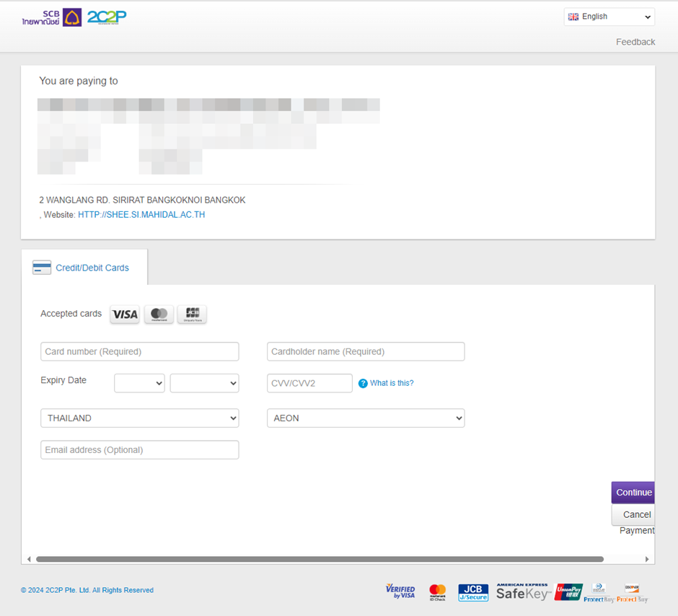Expand the THAILAND country dropdown

pos(139,418)
